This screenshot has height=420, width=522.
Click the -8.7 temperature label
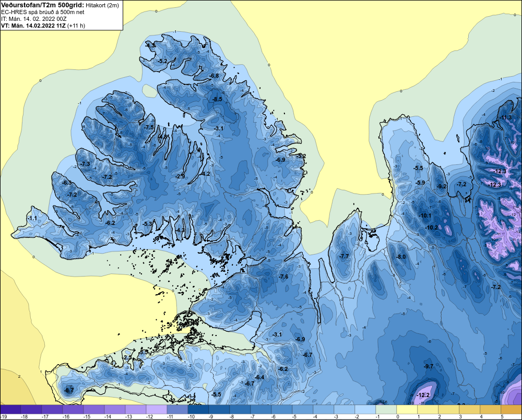(69, 390)
